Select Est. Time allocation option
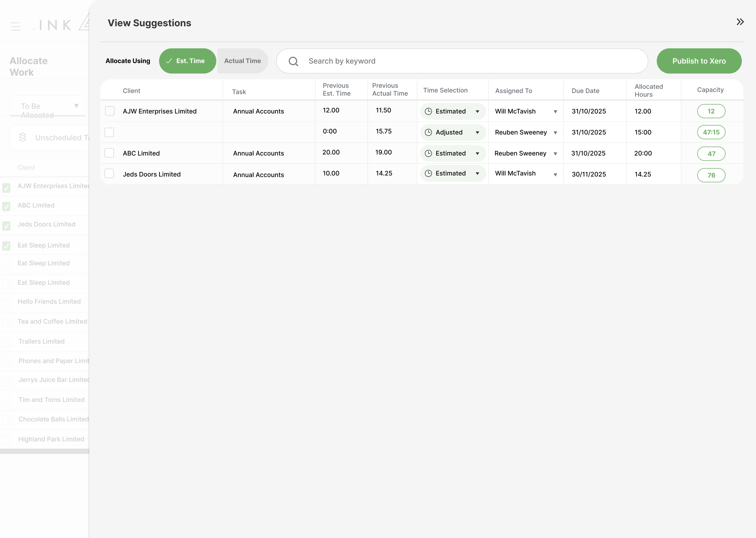Screen dimensions: 756x538 pyautogui.click(x=187, y=61)
